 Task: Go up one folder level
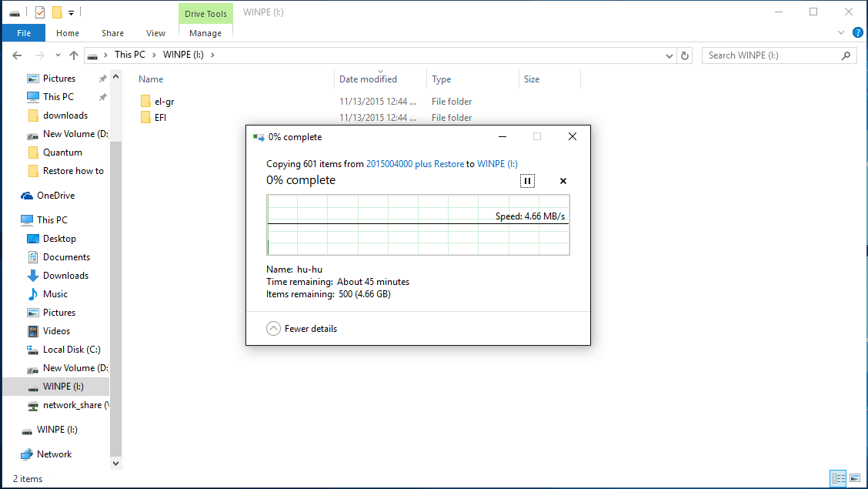(74, 55)
